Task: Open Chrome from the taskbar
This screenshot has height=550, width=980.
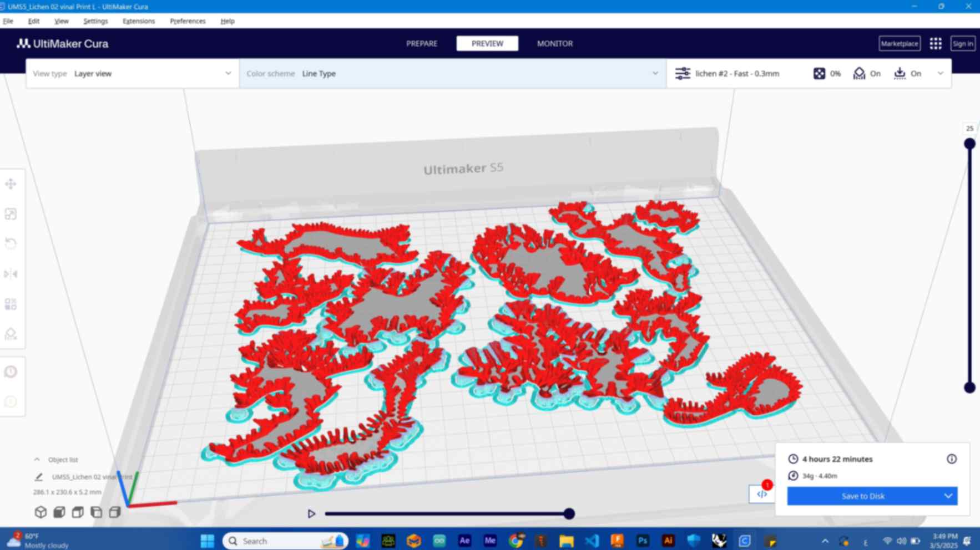Action: pos(516,541)
